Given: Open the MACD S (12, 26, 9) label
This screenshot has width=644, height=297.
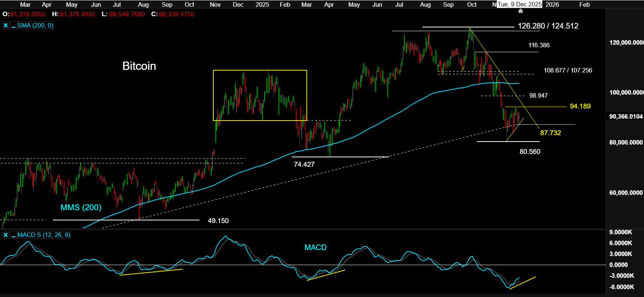Looking at the screenshot, I should click(44, 235).
